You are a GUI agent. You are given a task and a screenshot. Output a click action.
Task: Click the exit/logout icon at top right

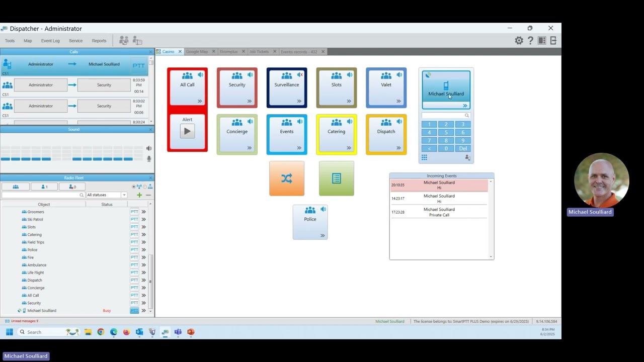pos(553,41)
